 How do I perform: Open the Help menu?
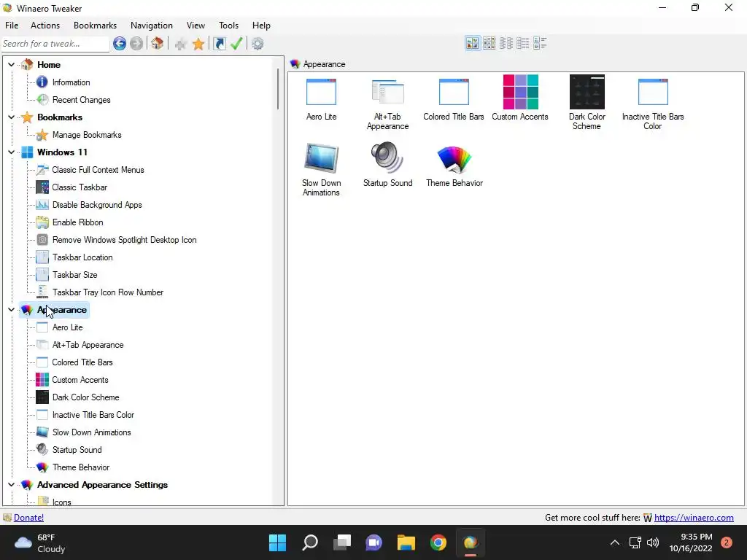coord(261,26)
